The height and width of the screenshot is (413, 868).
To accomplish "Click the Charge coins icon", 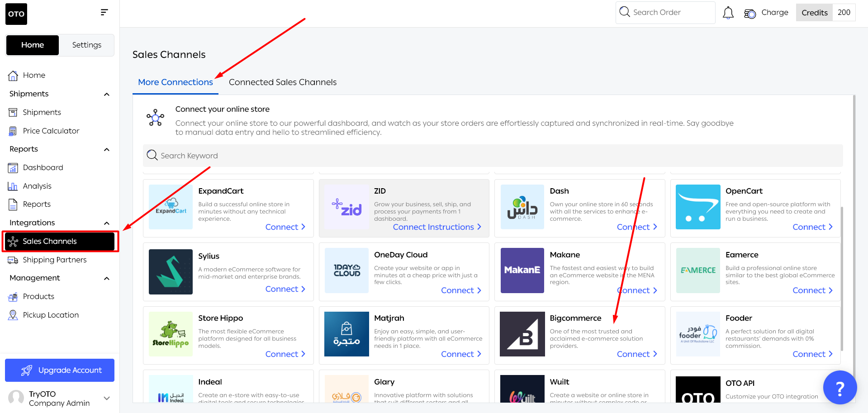I will (750, 14).
